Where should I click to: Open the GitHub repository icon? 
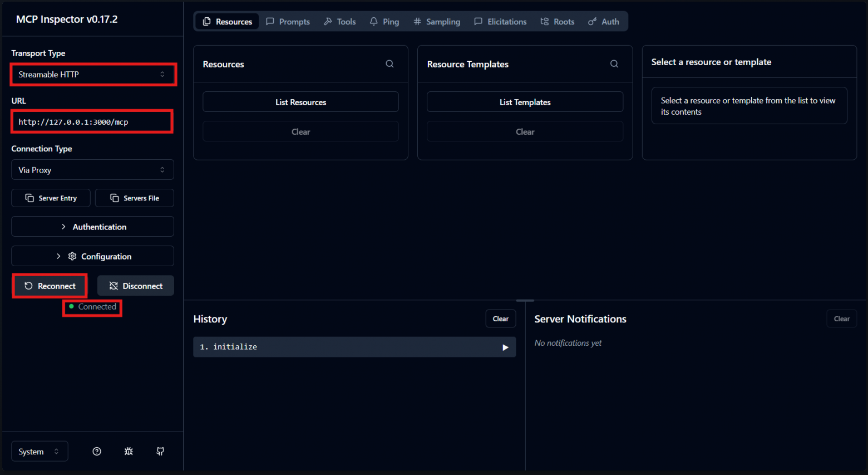160,452
